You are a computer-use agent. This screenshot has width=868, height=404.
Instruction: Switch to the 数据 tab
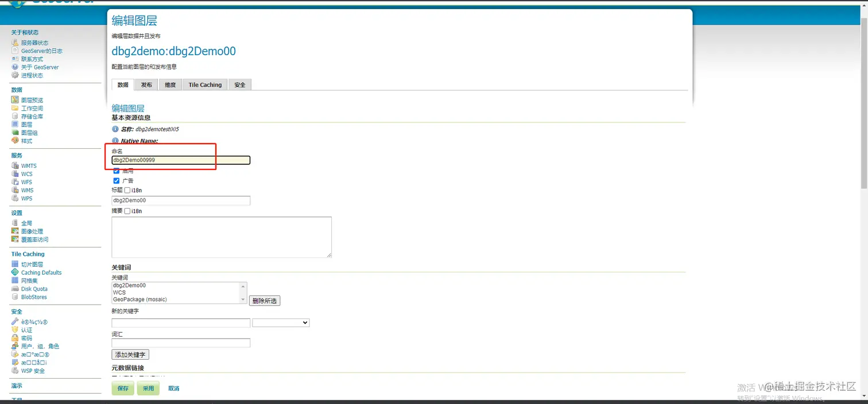coord(123,84)
